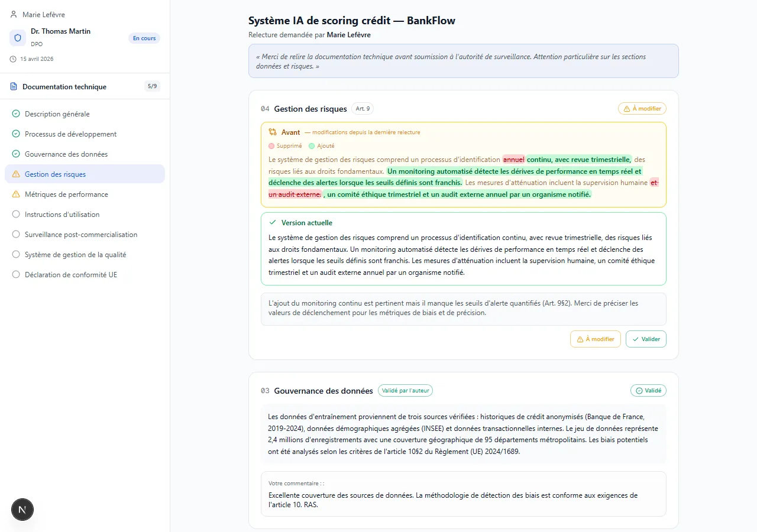Image resolution: width=757 pixels, height=532 pixels.
Task: Click the clock icon beside 15 avril 2026
Action: pos(13,59)
